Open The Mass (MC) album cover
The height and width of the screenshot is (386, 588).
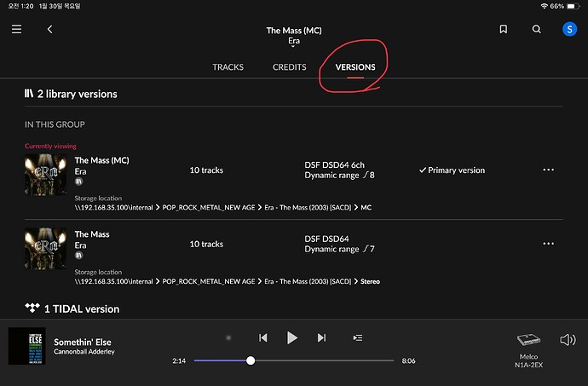tap(46, 175)
